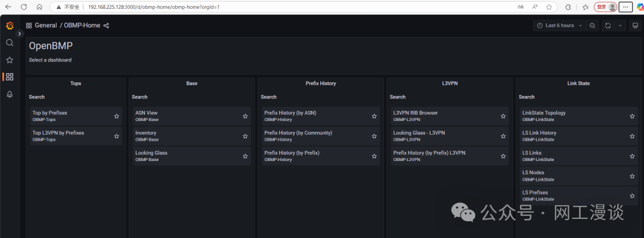Open the LS Prefixes dashboard

(578, 196)
